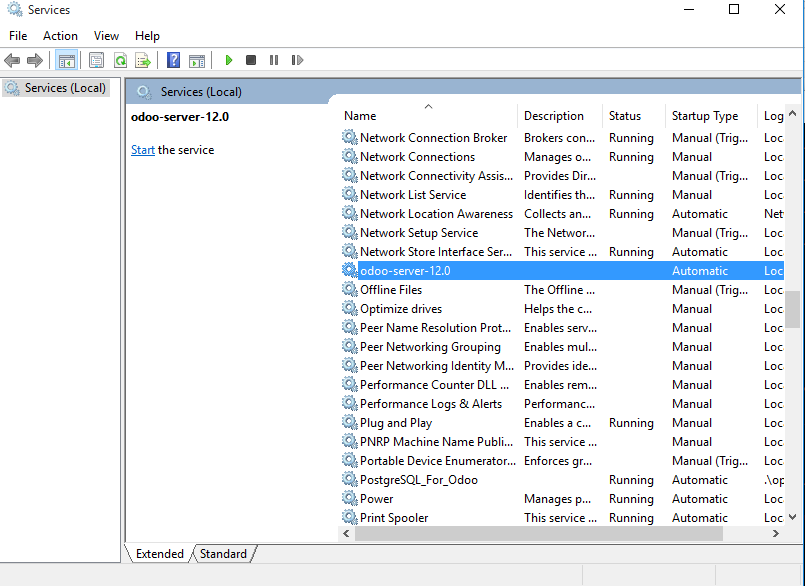
Task: Click gear icon beside PostgreSQL_For_Odoo
Action: click(x=350, y=479)
